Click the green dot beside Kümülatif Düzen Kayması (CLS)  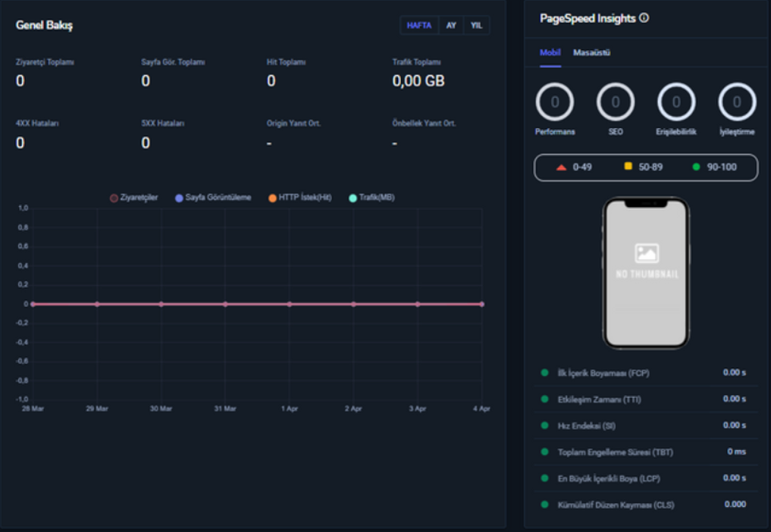[544, 505]
